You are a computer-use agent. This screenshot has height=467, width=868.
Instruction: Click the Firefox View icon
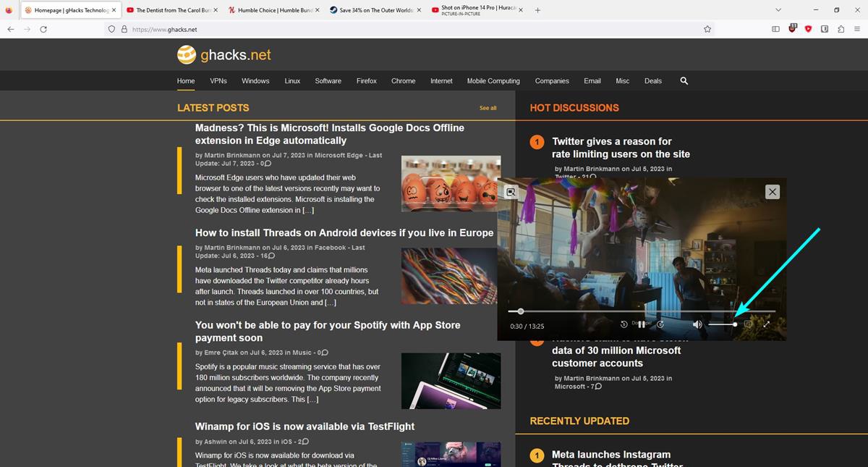9,10
